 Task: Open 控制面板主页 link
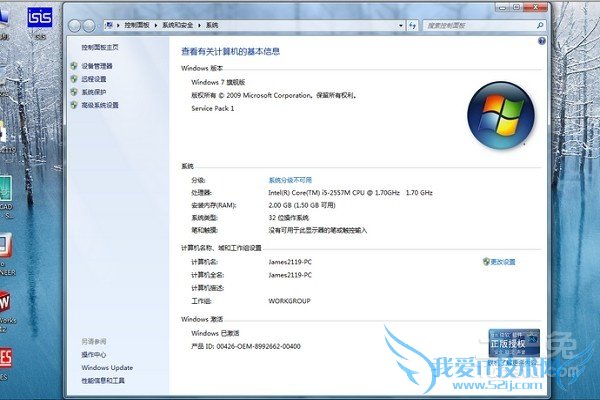pyautogui.click(x=100, y=47)
